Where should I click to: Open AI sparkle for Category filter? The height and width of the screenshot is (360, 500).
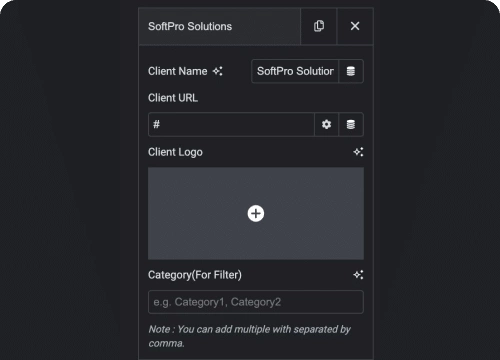pos(358,275)
